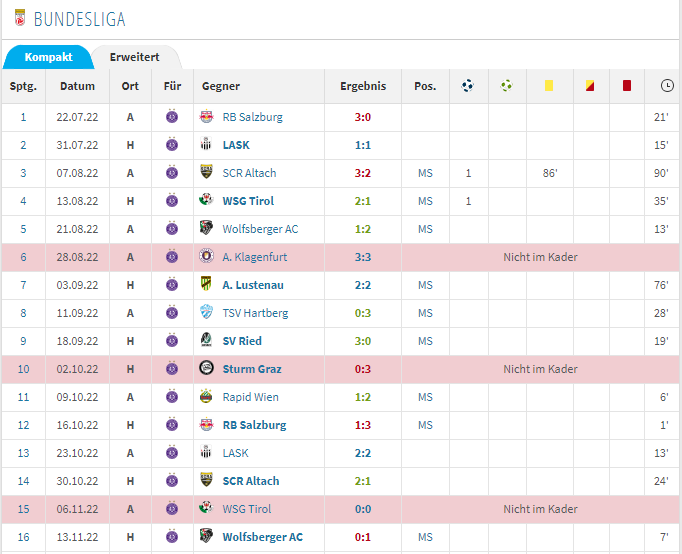Image resolution: width=682 pixels, height=554 pixels.
Task: Click the minutes played clock icon
Action: [x=666, y=86]
